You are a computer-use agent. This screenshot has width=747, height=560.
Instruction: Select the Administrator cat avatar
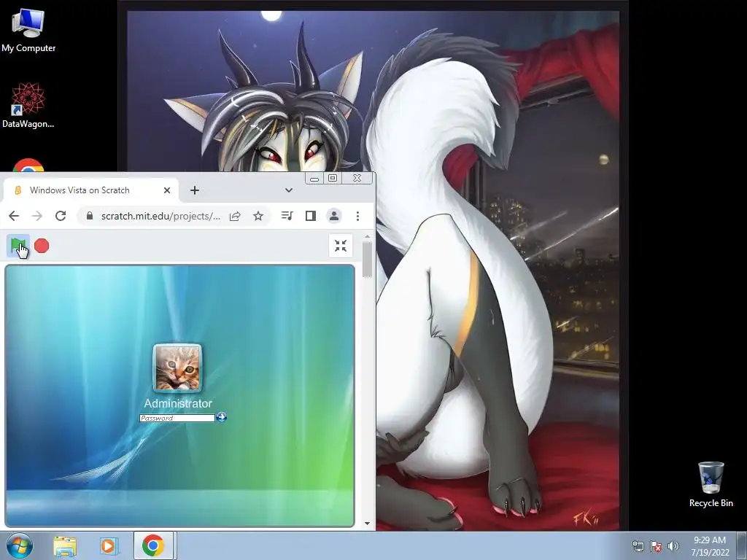[x=178, y=367]
